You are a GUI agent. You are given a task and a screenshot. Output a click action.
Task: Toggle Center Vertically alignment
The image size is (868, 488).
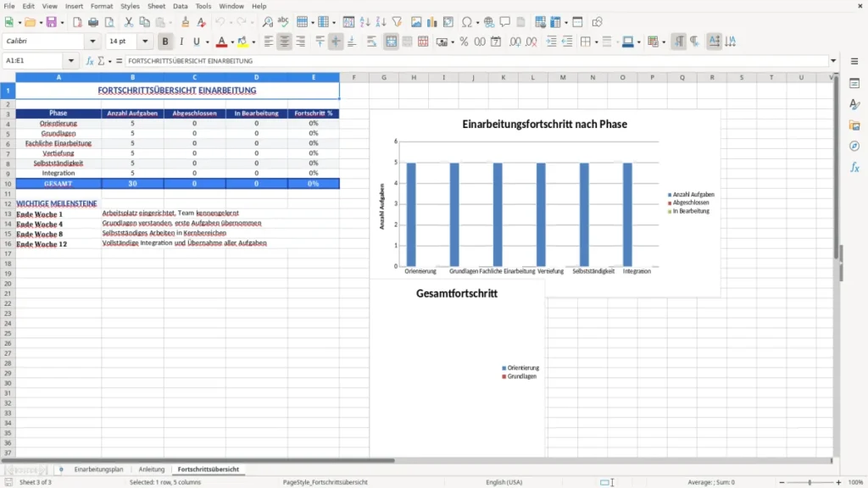336,42
